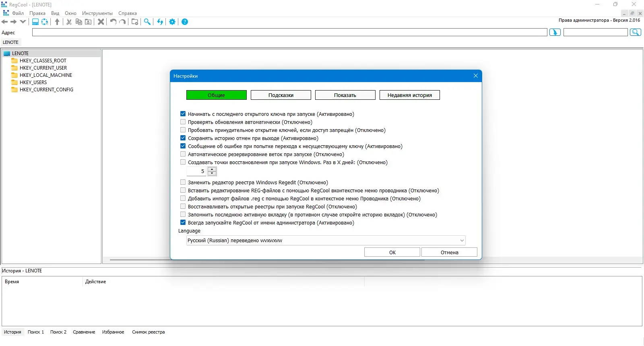Increase the days value with up spinner

click(212, 169)
